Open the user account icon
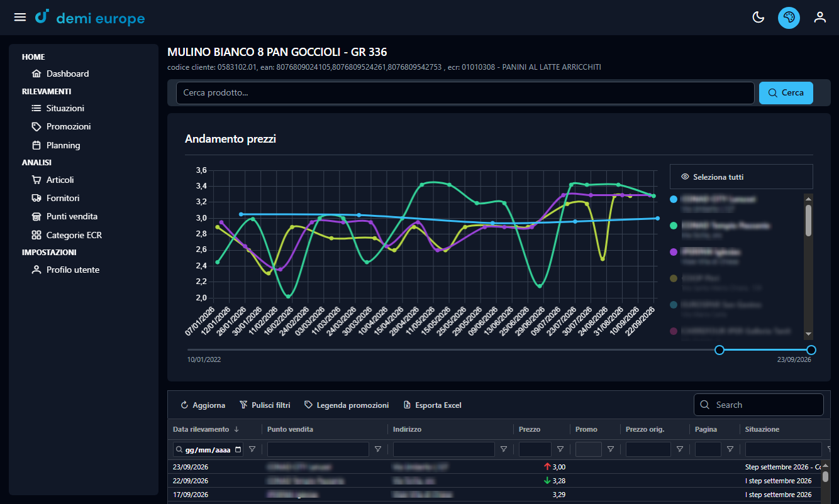Screen dimensions: 839x504 [x=820, y=18]
